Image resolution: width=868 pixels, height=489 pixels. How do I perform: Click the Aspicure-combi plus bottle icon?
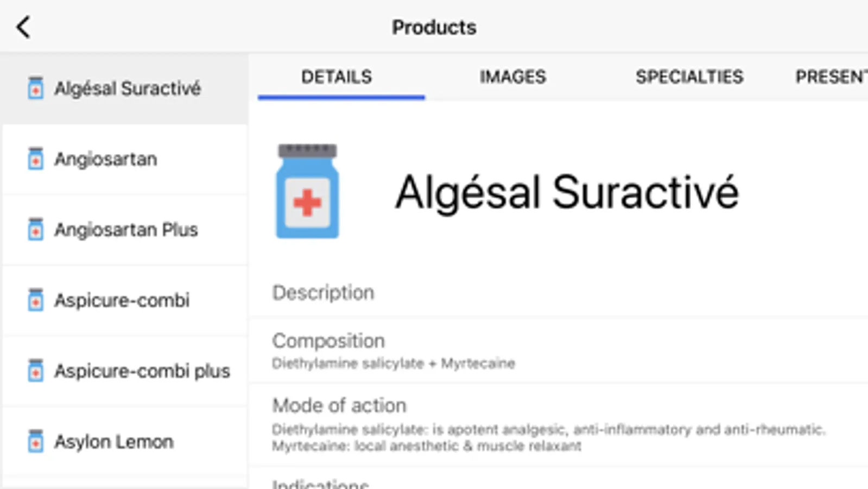(36, 371)
